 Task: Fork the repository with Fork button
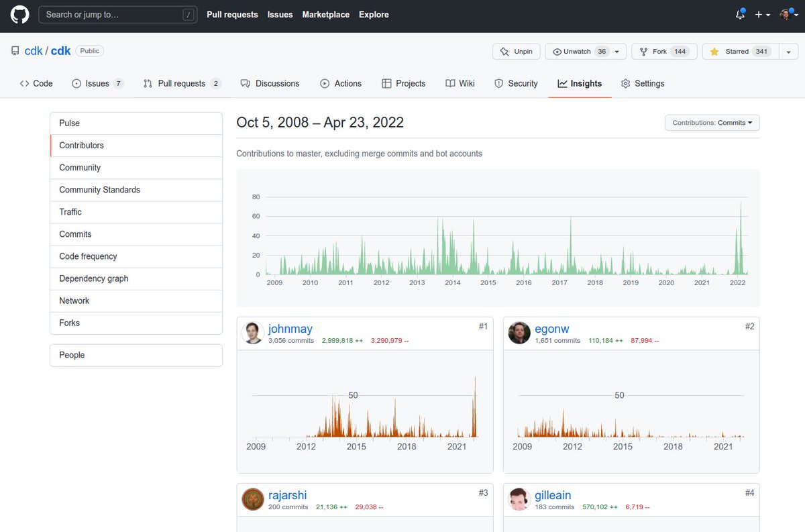pyautogui.click(x=665, y=52)
